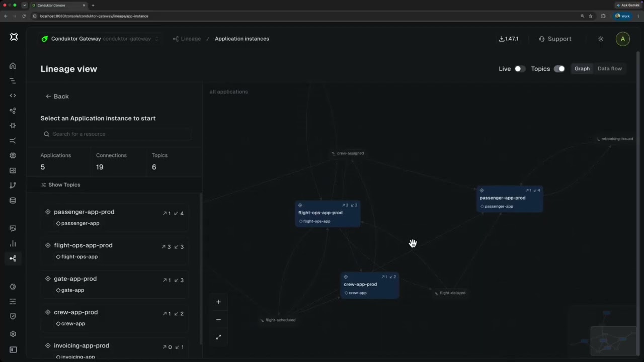The height and width of the screenshot is (362, 644).
Task: Click the passenger-app-prod graph node
Action: [x=510, y=199]
